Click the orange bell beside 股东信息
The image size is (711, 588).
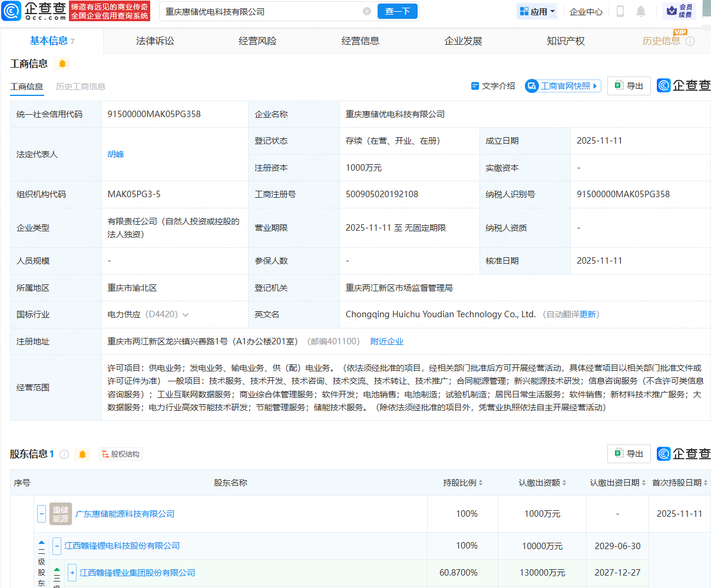82,454
